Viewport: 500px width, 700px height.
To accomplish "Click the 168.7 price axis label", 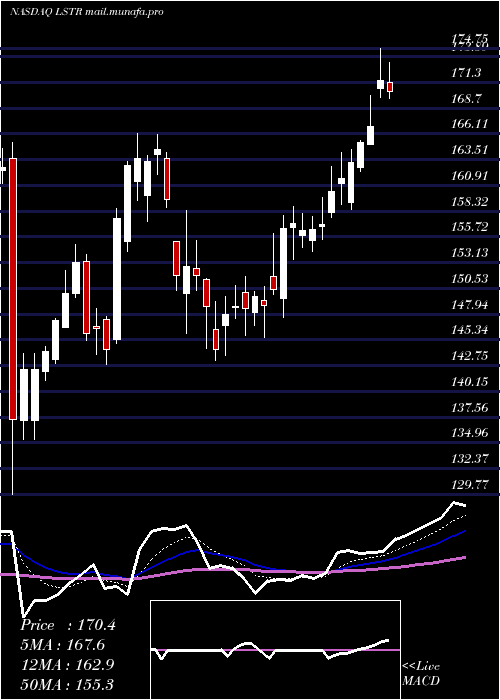I will 466,98.
